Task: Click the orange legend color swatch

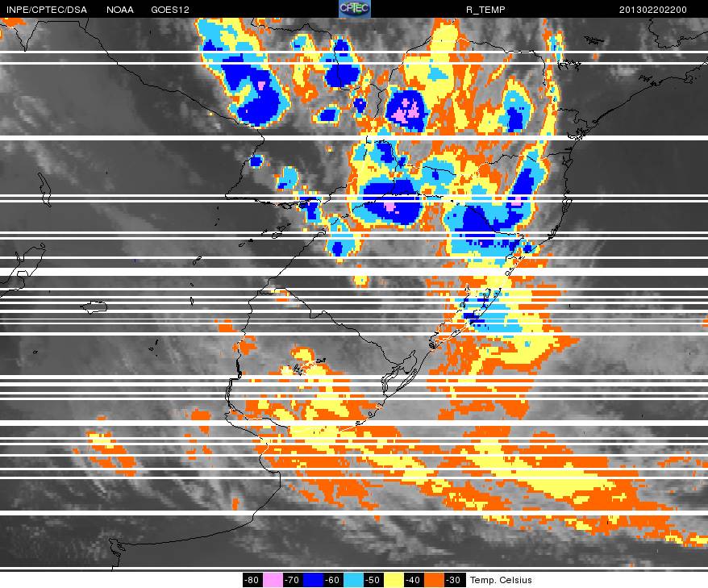Action: tap(434, 580)
